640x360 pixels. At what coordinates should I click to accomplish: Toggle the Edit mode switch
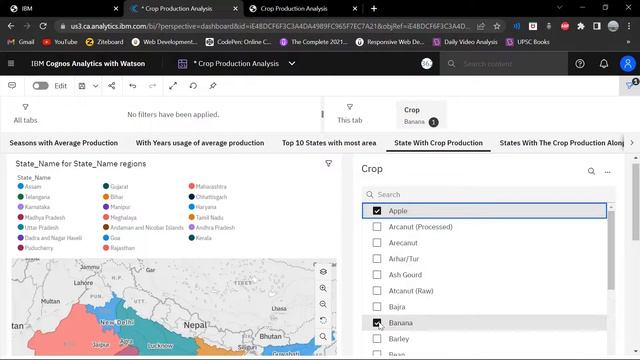coord(40,86)
